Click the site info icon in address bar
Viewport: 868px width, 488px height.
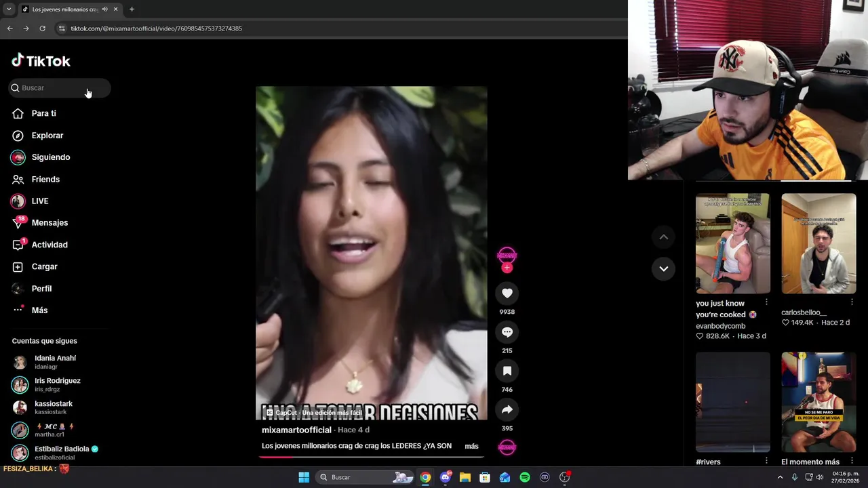[62, 28]
